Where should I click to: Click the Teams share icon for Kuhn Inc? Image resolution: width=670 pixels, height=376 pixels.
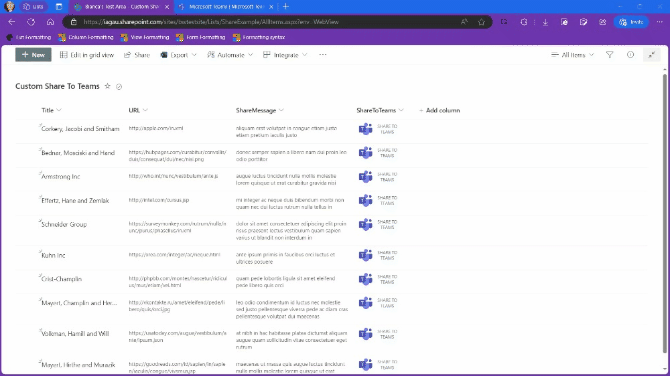(365, 255)
